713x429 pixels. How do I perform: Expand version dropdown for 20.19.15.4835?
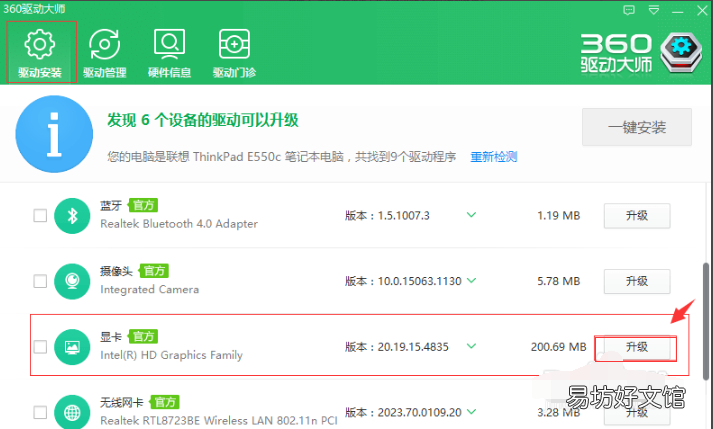tap(472, 346)
